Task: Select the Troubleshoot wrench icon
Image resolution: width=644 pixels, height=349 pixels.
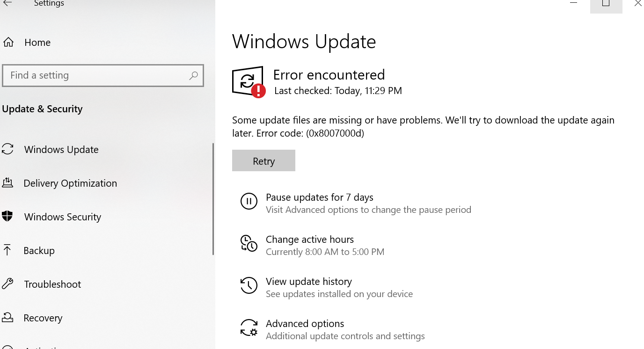Action: coord(8,284)
